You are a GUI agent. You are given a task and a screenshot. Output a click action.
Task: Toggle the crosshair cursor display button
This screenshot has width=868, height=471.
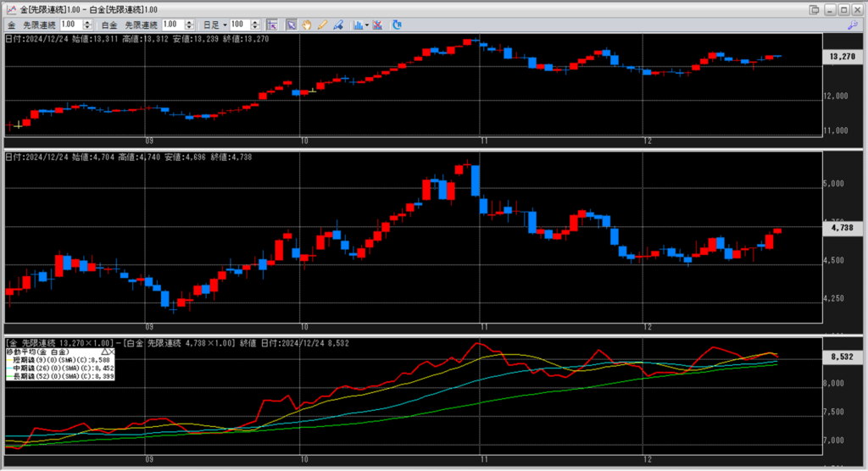[x=272, y=25]
